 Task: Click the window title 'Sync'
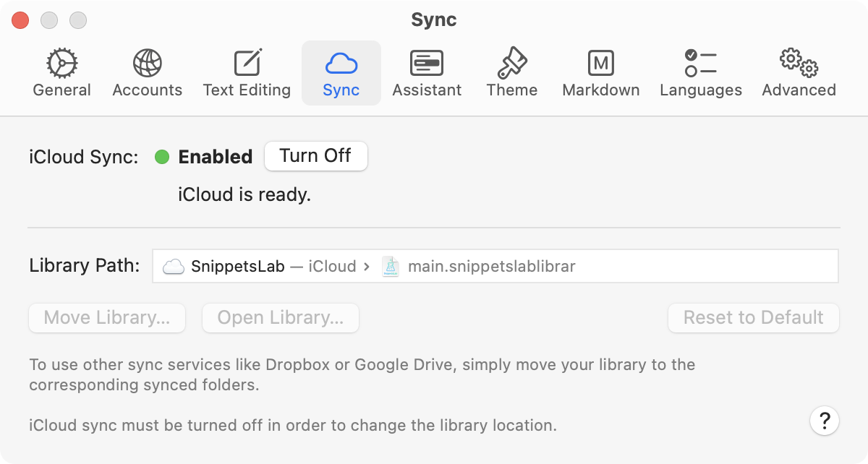[x=434, y=20]
